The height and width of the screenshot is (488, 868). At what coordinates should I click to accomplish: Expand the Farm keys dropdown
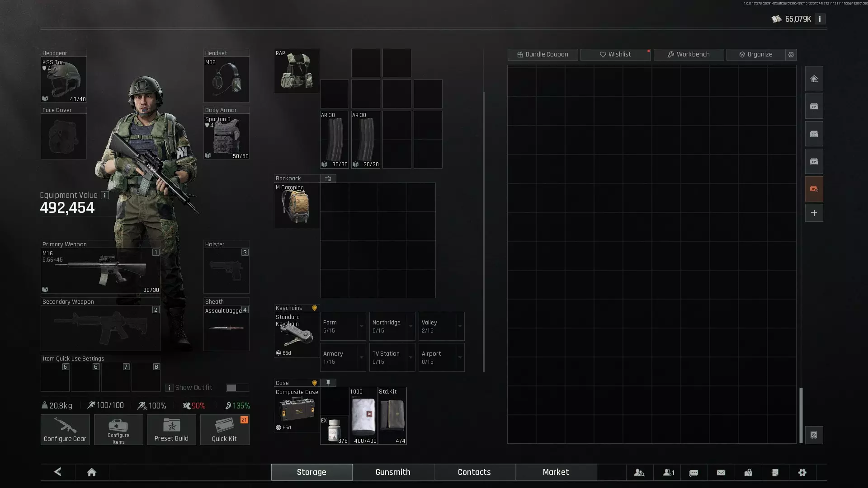(x=361, y=326)
